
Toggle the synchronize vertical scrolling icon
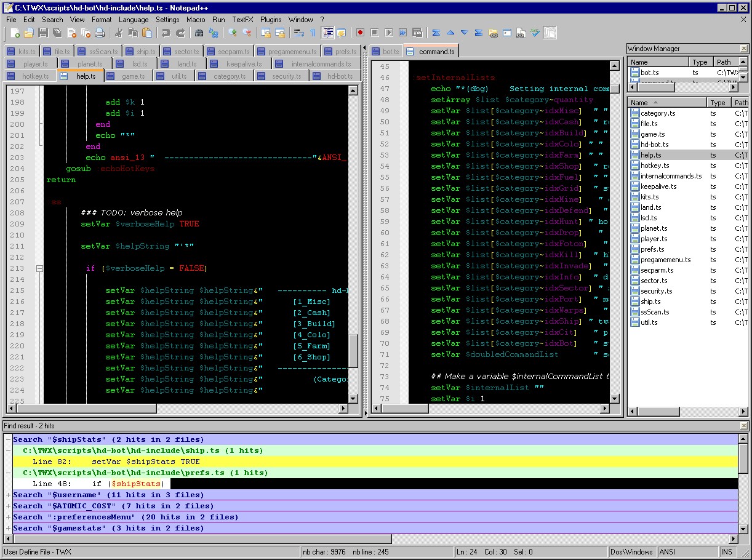(266, 34)
